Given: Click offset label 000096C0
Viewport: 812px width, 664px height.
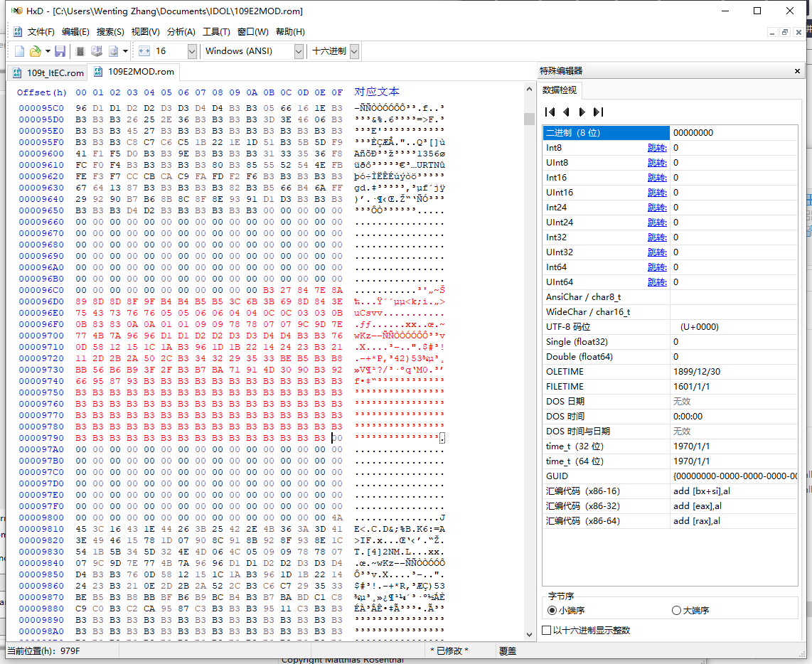Looking at the screenshot, I should pos(41,291).
